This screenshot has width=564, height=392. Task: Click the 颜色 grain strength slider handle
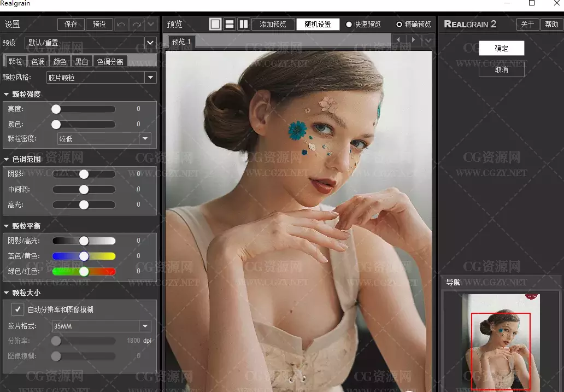coord(56,124)
